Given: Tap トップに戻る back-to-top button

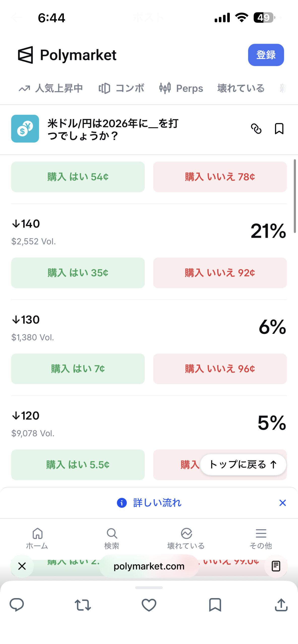Looking at the screenshot, I should tap(243, 464).
